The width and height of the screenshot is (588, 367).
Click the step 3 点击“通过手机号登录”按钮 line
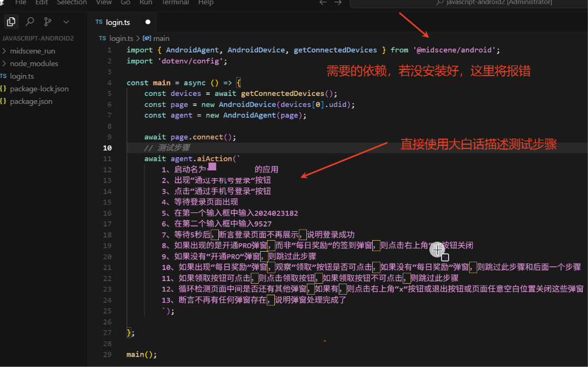click(x=216, y=191)
